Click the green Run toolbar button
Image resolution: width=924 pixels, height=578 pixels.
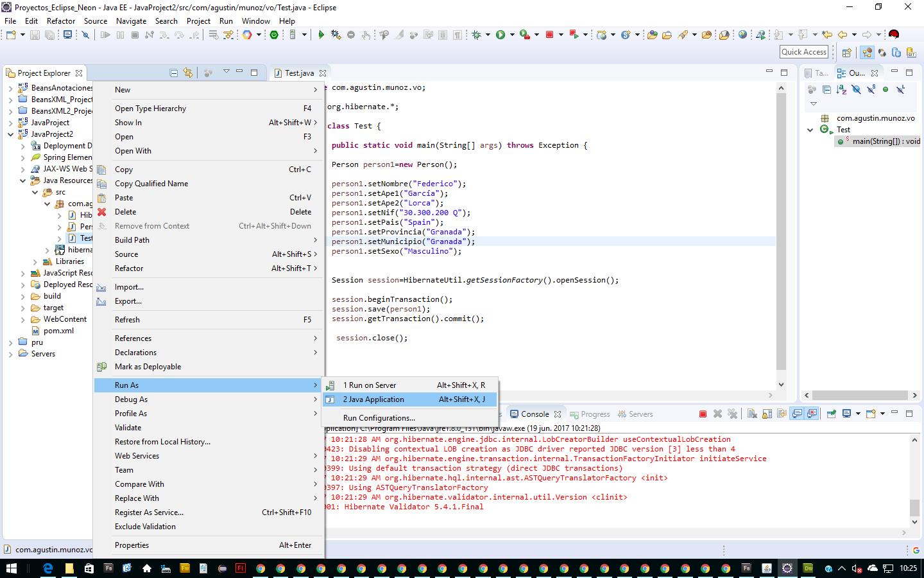pyautogui.click(x=501, y=35)
